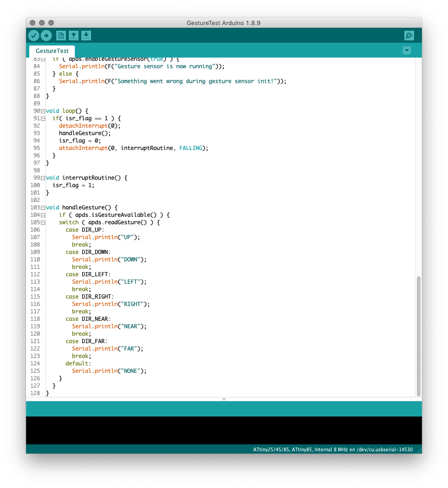This screenshot has width=448, height=488.
Task: Click the window title GestureTest Arduino 1.8.9
Action: (x=224, y=23)
